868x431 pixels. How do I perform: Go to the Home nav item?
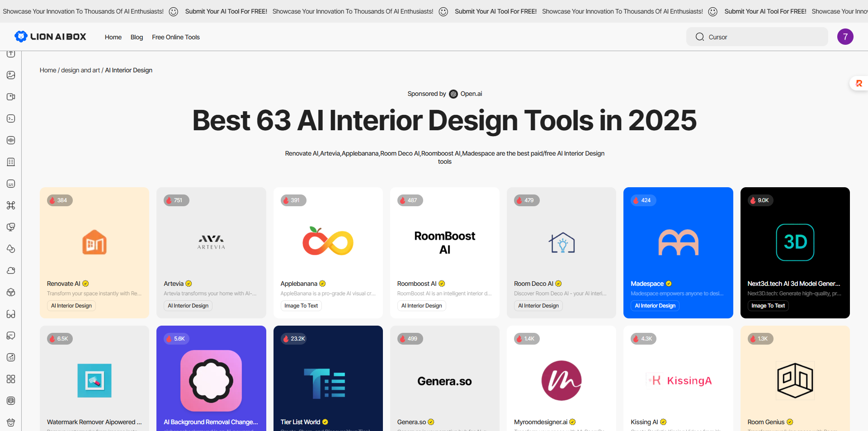113,37
